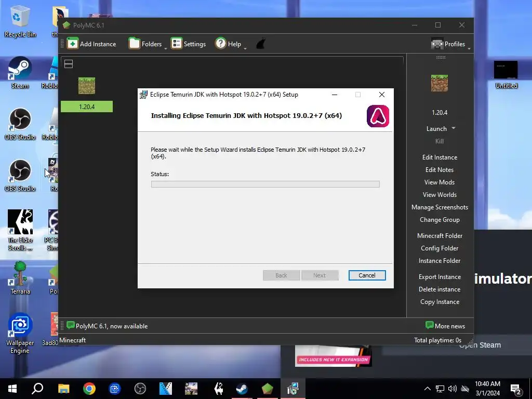
Task: Click the grass block icon in side panel
Action: pyautogui.click(x=440, y=83)
